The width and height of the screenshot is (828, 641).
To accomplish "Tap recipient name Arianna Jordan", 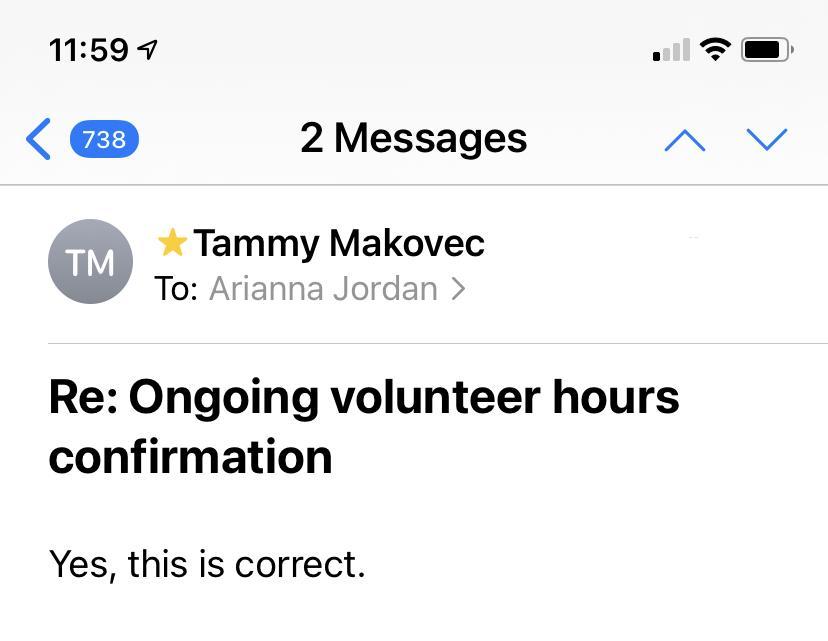I will point(323,289).
